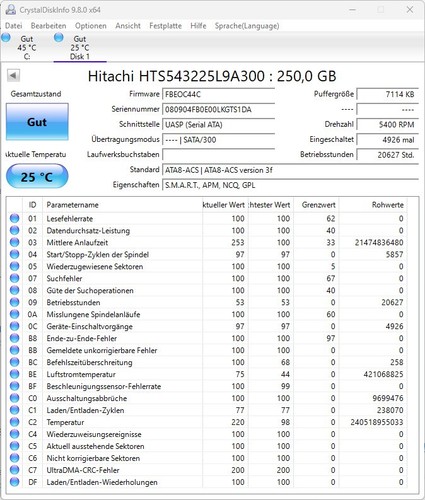
Task: Click the Eigenschaften field S.M.A.R.T., APM
Action: 290,185
